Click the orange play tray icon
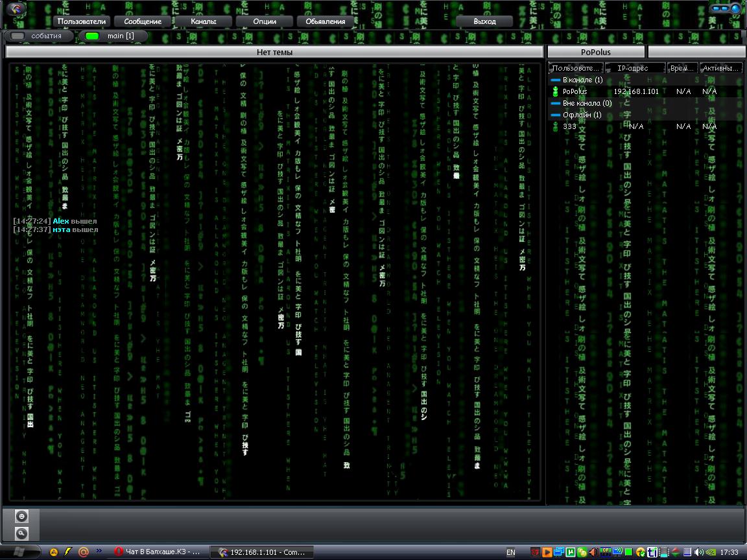The image size is (747, 560). 547,552
